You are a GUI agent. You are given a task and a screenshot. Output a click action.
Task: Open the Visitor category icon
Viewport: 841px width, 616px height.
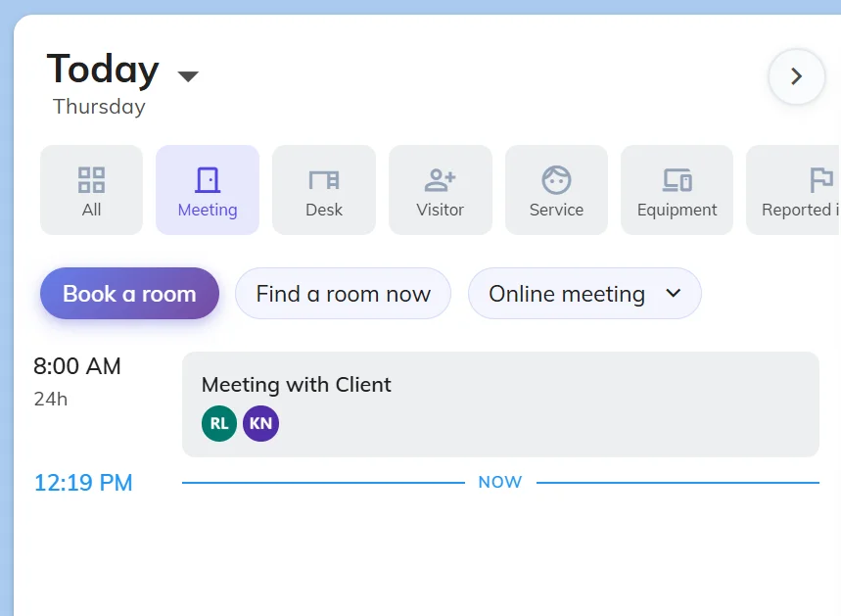pos(440,180)
